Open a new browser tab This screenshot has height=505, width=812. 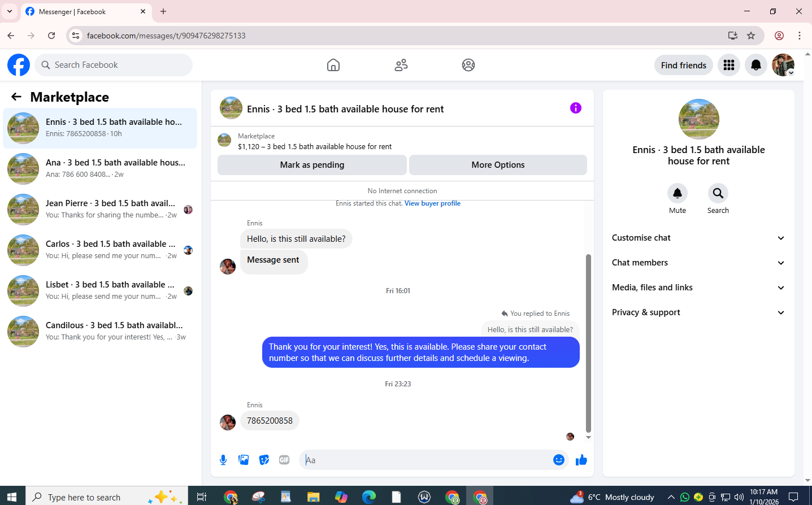click(x=163, y=11)
